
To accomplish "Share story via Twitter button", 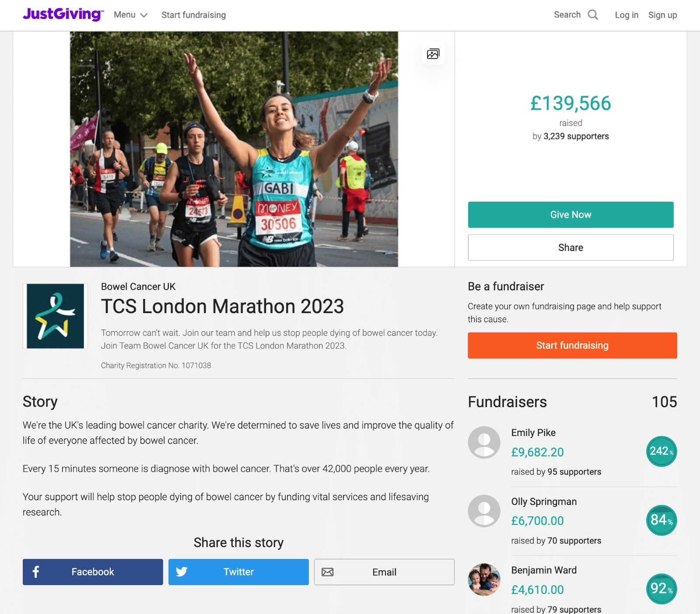I will click(x=238, y=572).
